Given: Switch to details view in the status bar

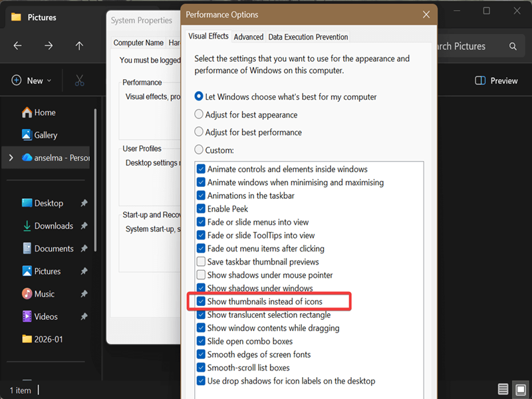Looking at the screenshot, I should (503, 390).
